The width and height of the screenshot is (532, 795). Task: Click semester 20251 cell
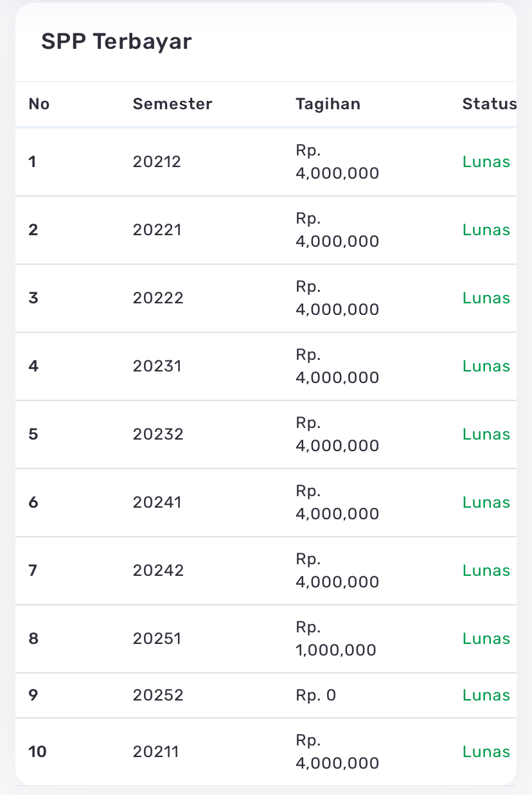(157, 639)
